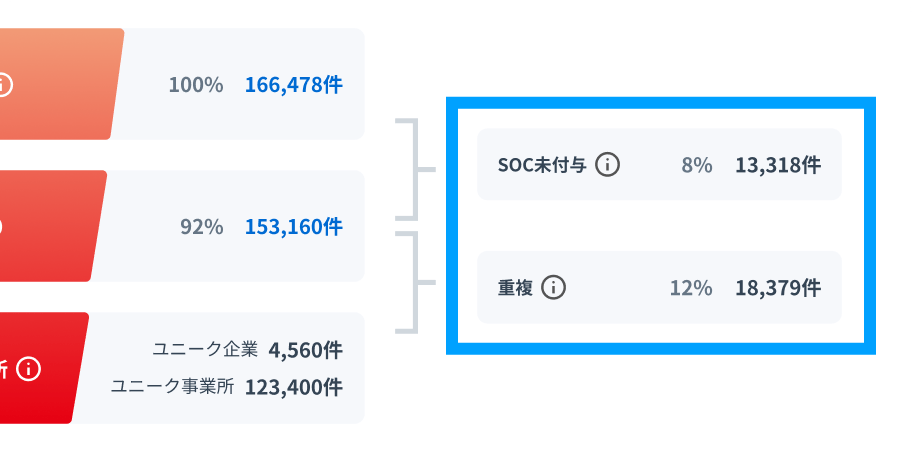Click the partial info icon on the orange bar

pos(4,84)
